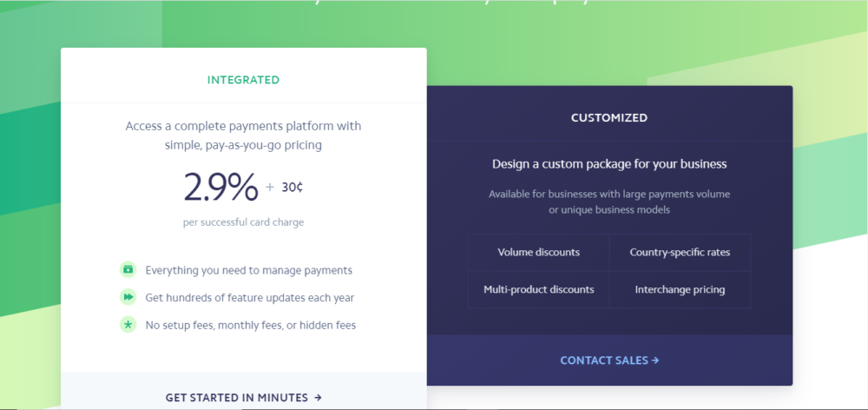868x410 pixels.
Task: Choose the 'Multi-product discounts' cell
Action: (539, 289)
